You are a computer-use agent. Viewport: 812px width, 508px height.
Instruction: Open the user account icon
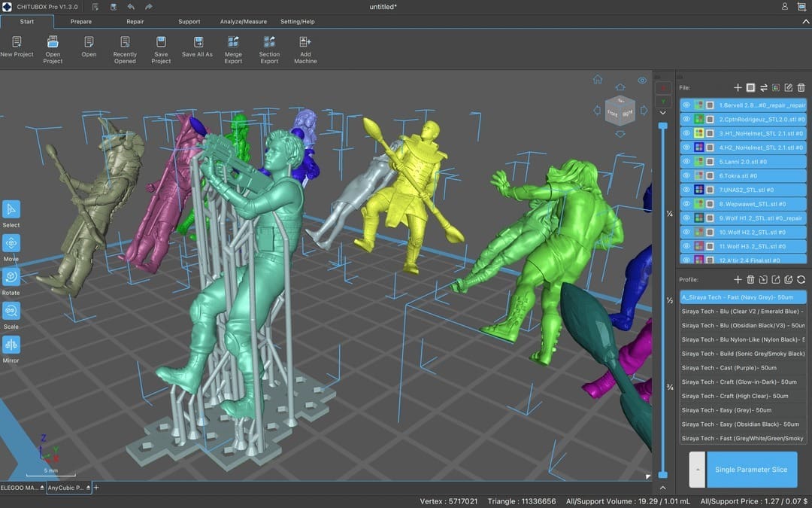[x=784, y=6]
